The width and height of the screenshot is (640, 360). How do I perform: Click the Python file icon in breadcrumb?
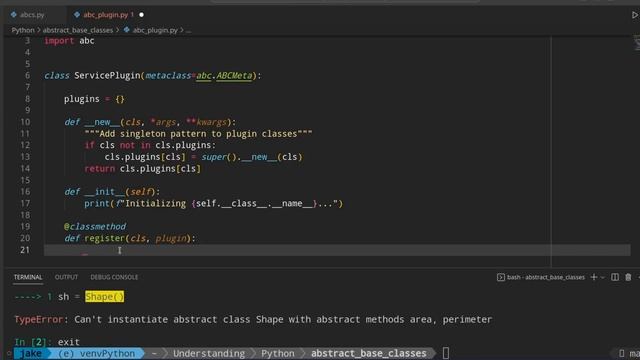coord(127,30)
